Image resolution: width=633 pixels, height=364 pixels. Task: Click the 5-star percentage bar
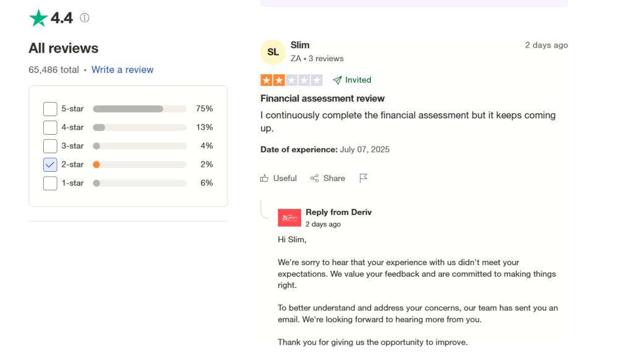tap(140, 109)
